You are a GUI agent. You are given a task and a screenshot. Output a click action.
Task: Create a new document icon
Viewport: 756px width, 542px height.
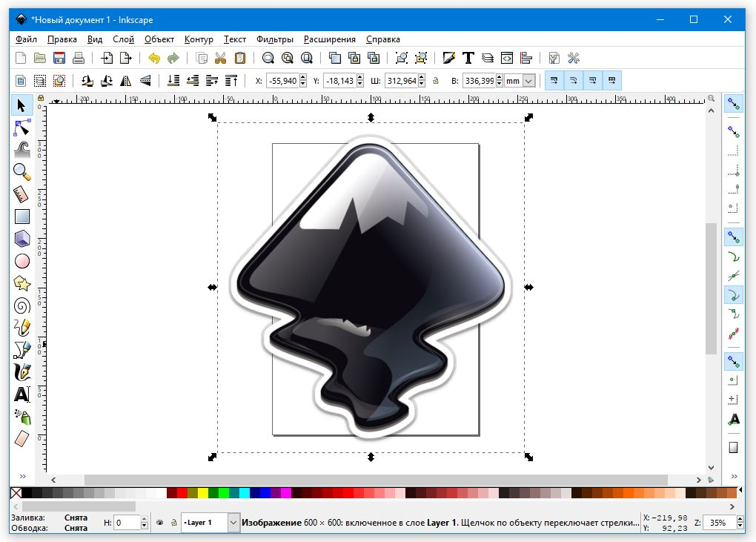[21, 59]
